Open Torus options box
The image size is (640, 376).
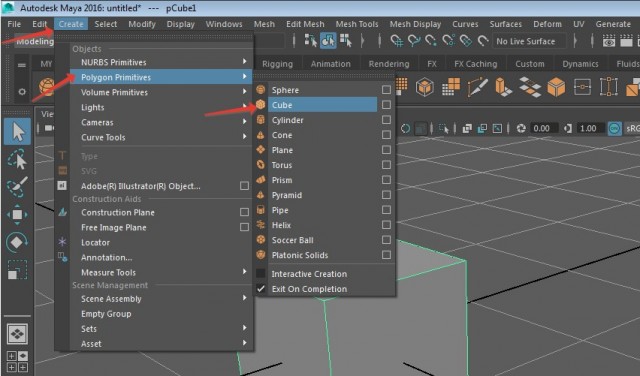click(x=386, y=165)
